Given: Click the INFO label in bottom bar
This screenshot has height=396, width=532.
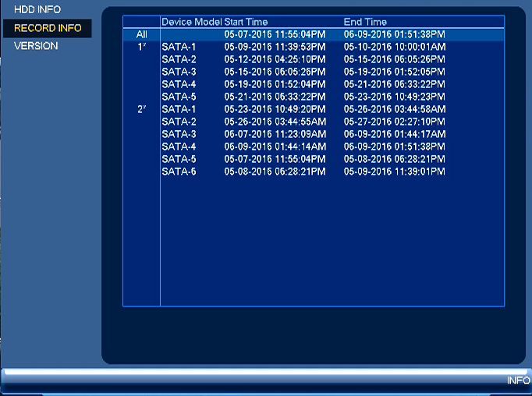Looking at the screenshot, I should [x=519, y=380].
